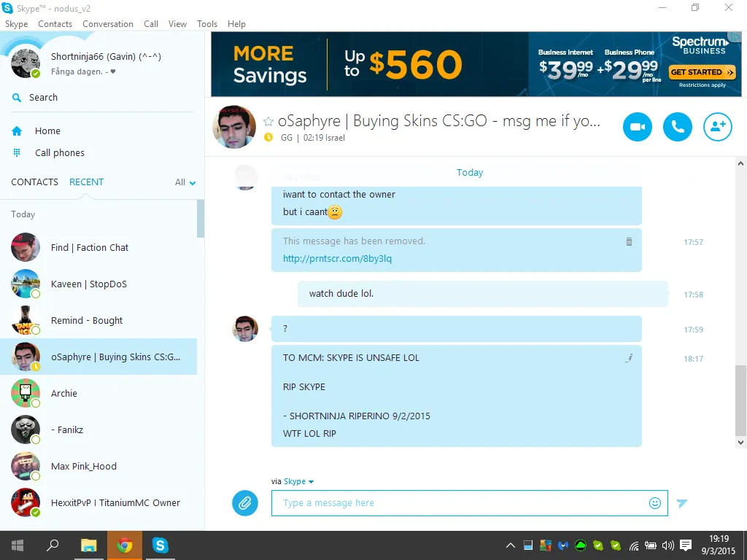Switch to the CONTACTS tab
This screenshot has width=747, height=560.
34,182
